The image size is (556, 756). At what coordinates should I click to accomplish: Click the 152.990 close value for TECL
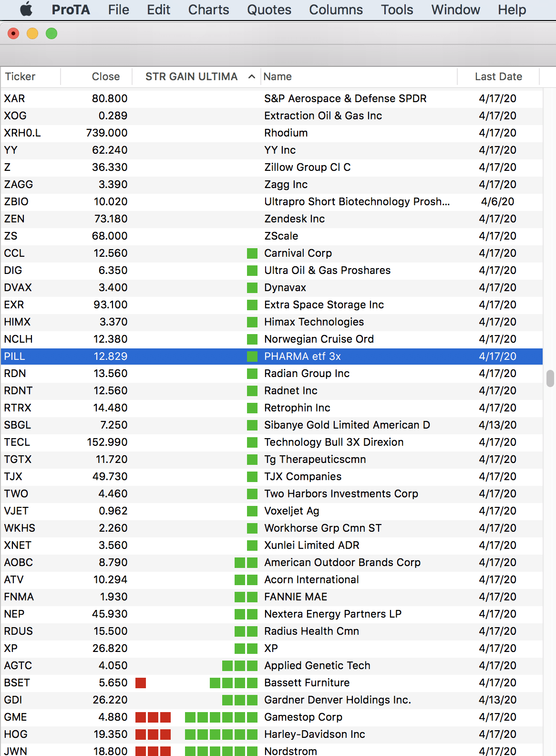(x=107, y=442)
